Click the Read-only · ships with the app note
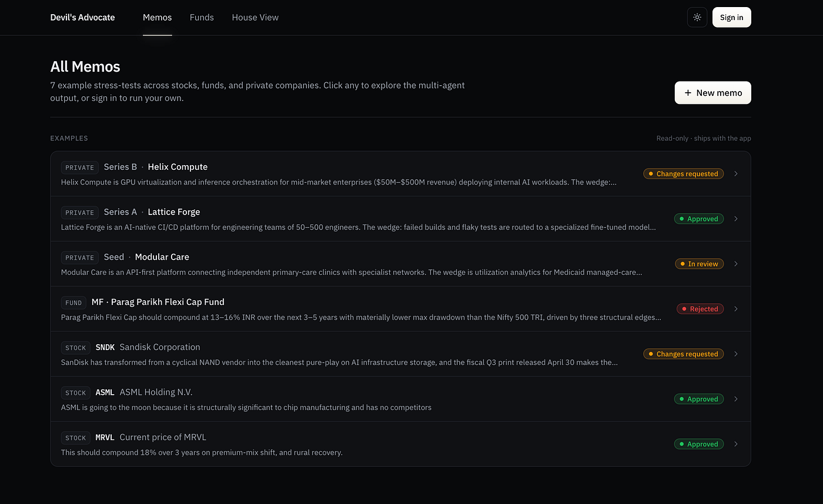Viewport: 823px width, 504px height. 704,139
